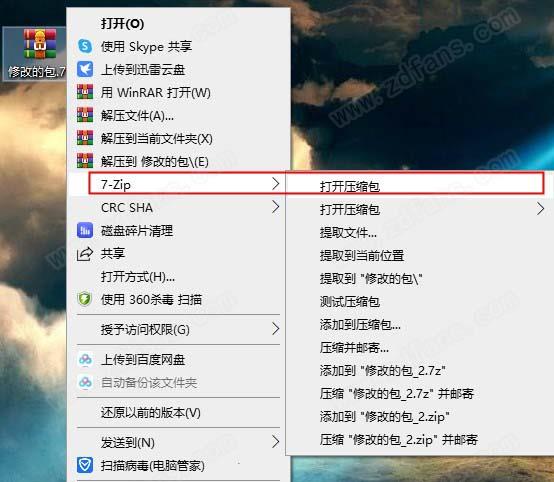The width and height of the screenshot is (554, 482).
Task: Click the blue 磁盘碎片清理 icon
Action: [85, 230]
